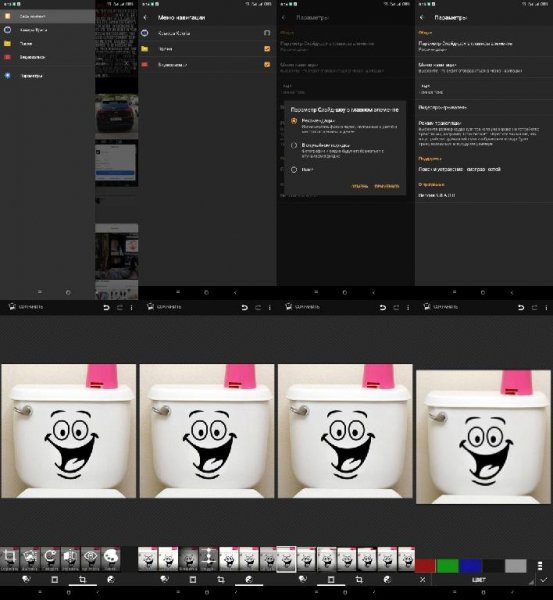Cancel color editing with the X icon

coord(422,580)
